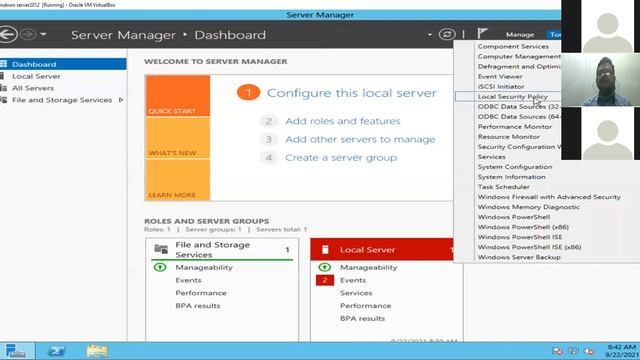The width and height of the screenshot is (640, 360).
Task: Click the What's New tile
Action: [x=178, y=138]
